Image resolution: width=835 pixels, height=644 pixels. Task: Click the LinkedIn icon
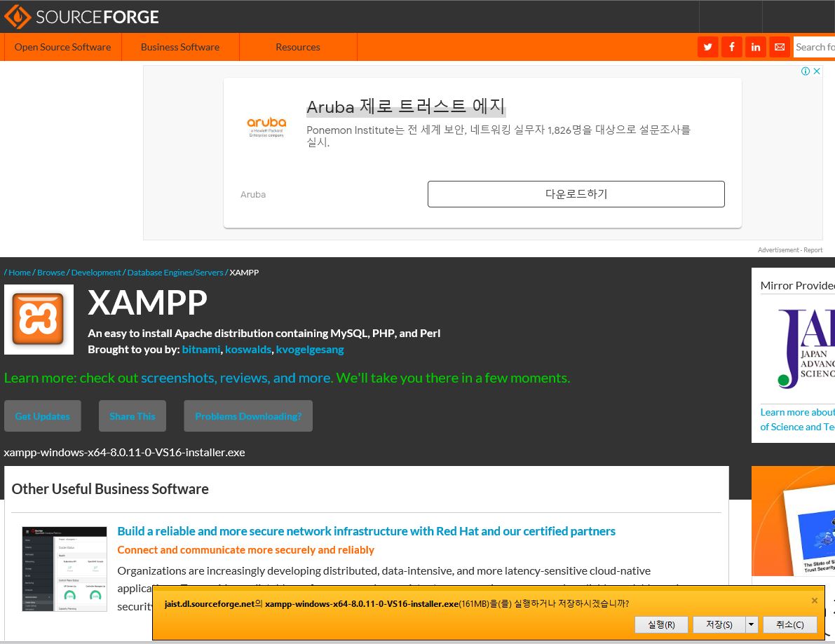coord(756,47)
